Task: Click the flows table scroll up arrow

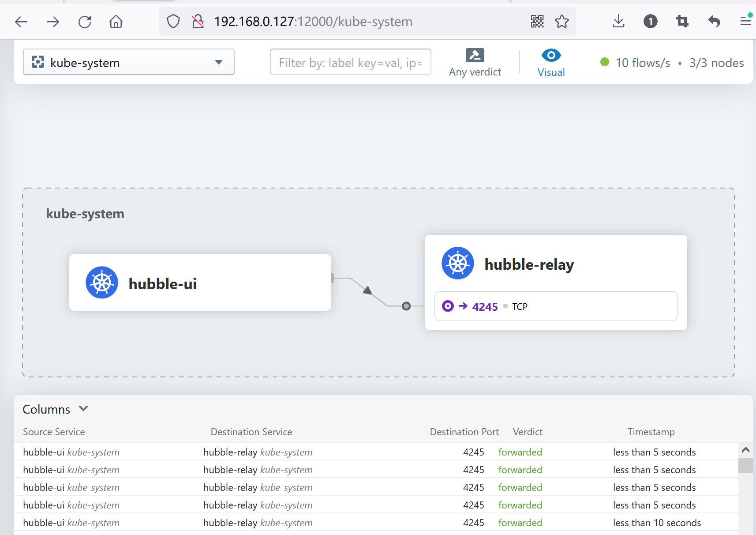Action: (x=746, y=450)
